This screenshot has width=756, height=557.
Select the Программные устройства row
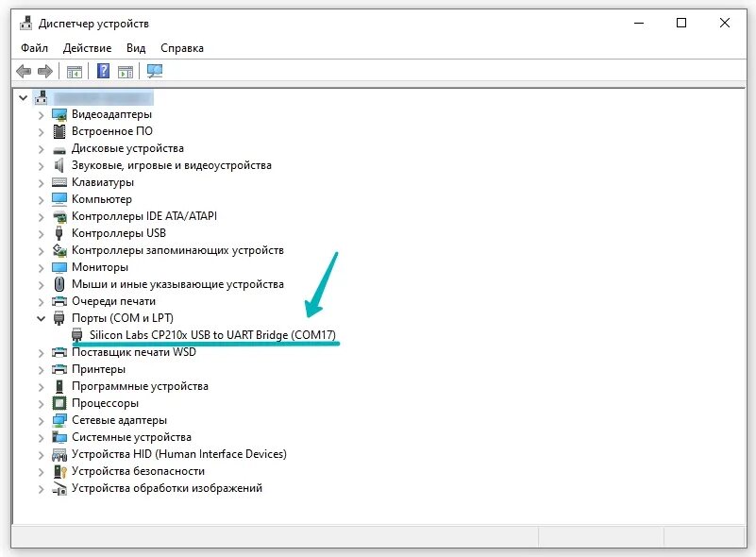pos(140,386)
